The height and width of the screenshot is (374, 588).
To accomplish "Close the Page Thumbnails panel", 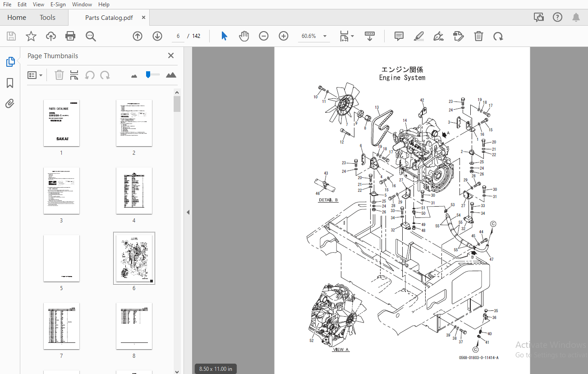I will pos(171,55).
